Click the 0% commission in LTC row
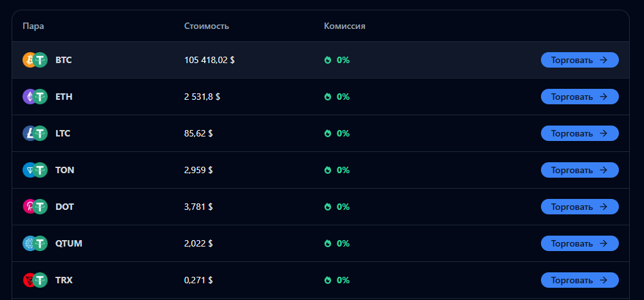 coord(343,133)
